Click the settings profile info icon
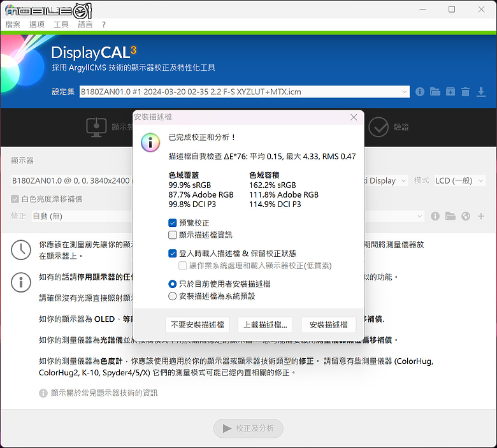The width and height of the screenshot is (497, 448). coord(420,92)
